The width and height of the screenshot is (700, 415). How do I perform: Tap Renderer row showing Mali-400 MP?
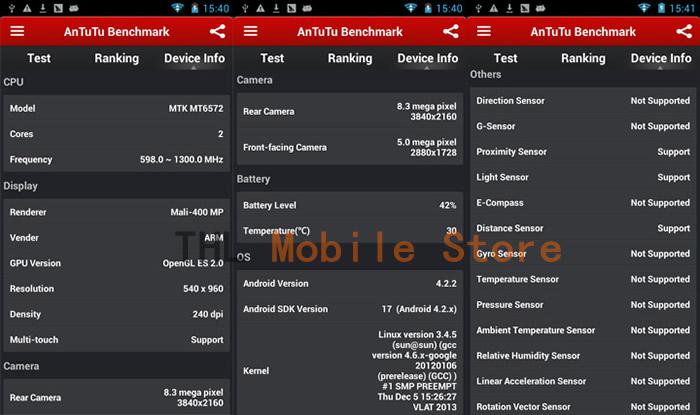tap(117, 212)
